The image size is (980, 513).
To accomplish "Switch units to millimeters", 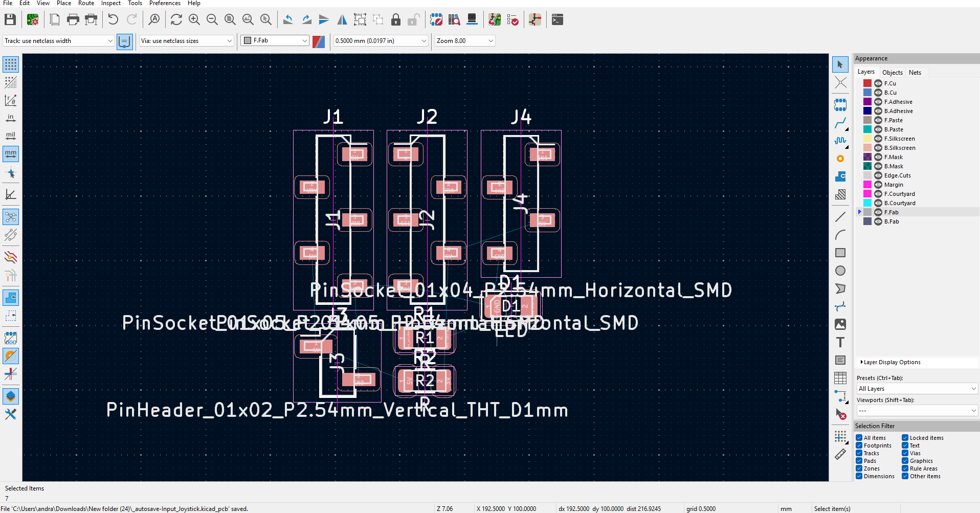I will tap(11, 153).
